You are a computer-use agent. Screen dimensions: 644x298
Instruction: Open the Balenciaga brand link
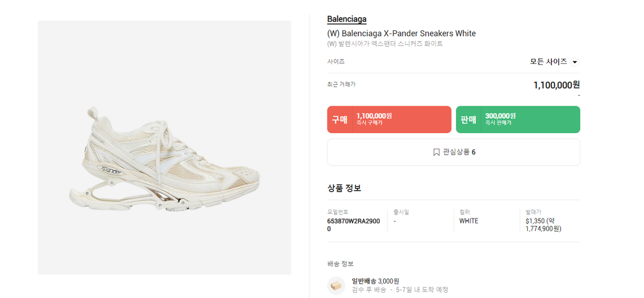[x=347, y=20]
